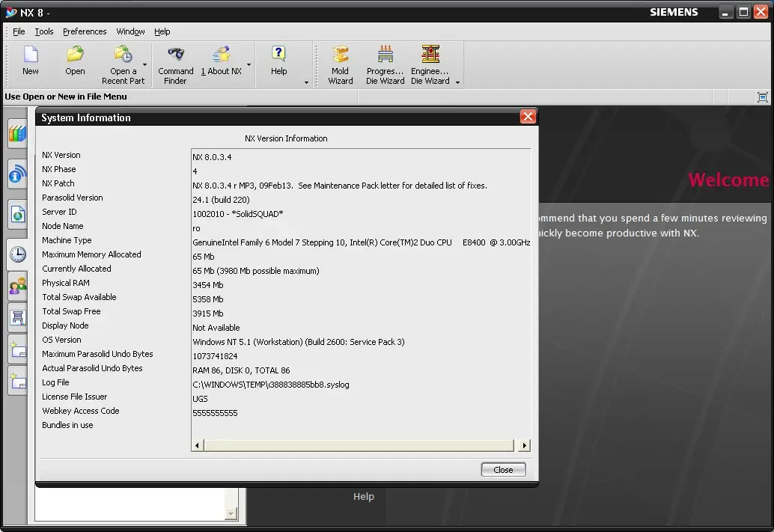Image resolution: width=774 pixels, height=532 pixels.
Task: Select the Machine Type GenuineIntel line
Action: click(361, 243)
